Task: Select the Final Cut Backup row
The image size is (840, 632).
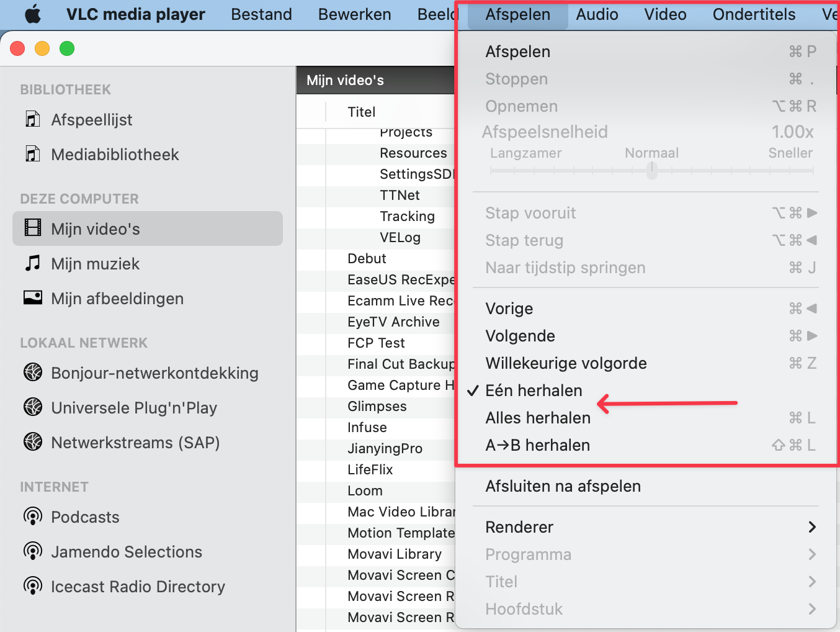Action: pos(376,364)
